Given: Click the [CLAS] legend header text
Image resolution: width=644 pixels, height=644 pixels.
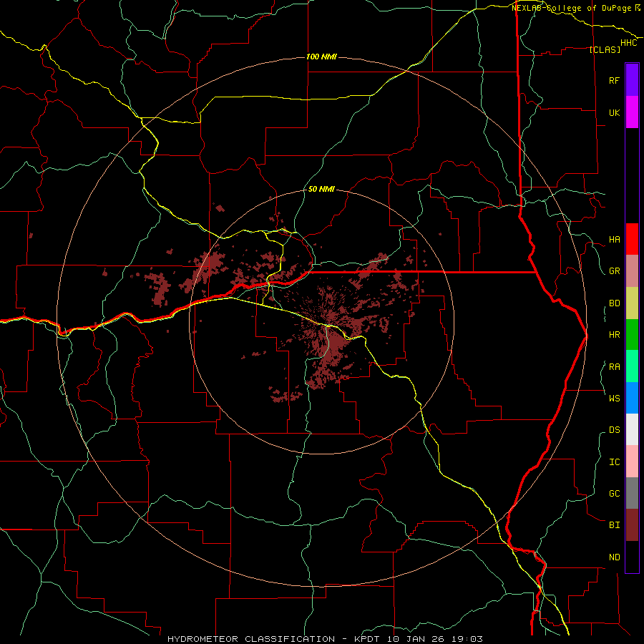Looking at the screenshot, I should pyautogui.click(x=605, y=49).
